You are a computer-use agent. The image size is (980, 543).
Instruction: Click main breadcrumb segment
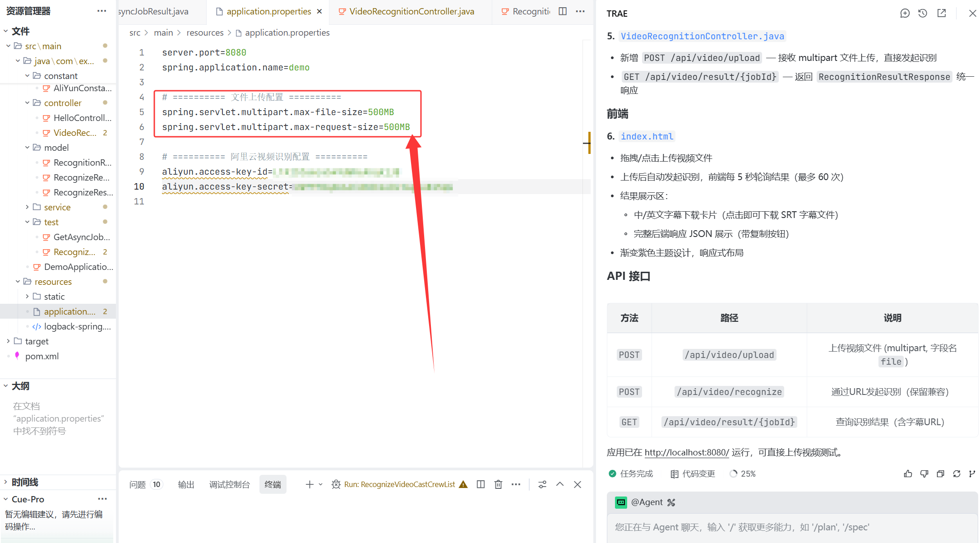163,32
